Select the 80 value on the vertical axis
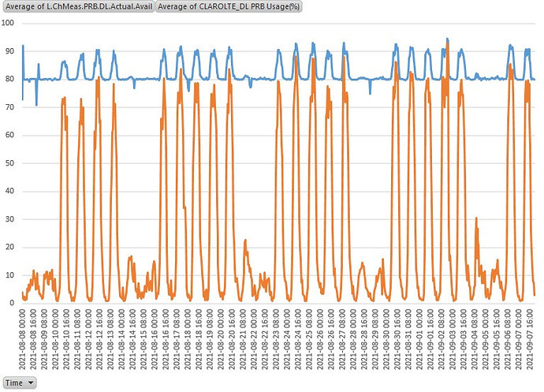Screen dimensions: 544x392 point(9,79)
